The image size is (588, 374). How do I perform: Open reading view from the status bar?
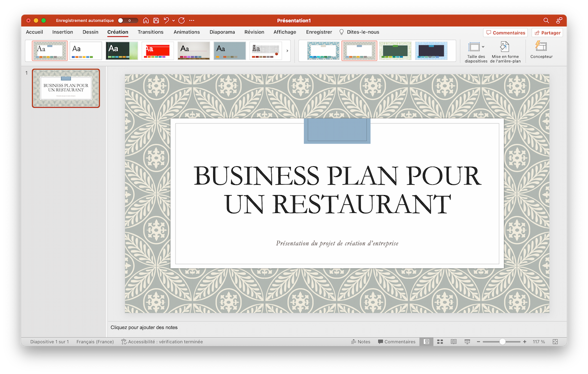[454, 342]
